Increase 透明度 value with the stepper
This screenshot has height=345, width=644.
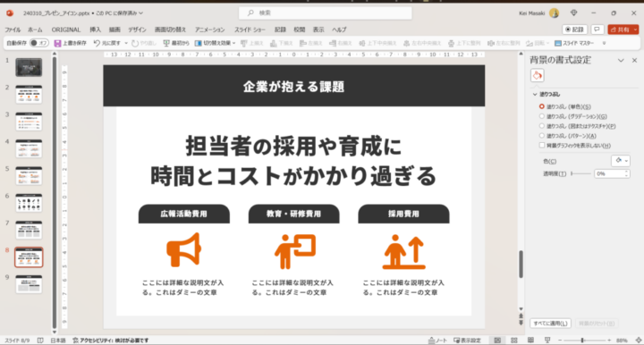tap(626, 172)
